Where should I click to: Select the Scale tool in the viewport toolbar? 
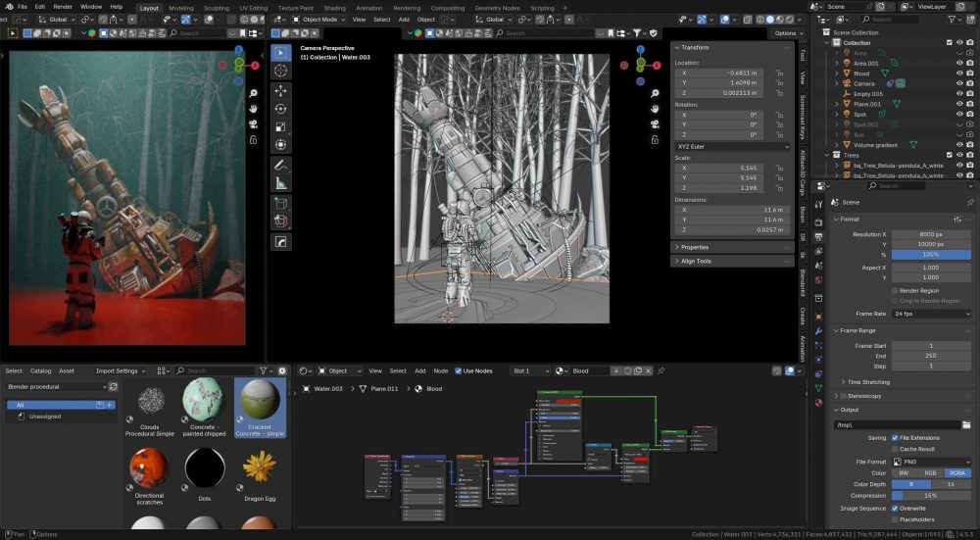click(280, 126)
